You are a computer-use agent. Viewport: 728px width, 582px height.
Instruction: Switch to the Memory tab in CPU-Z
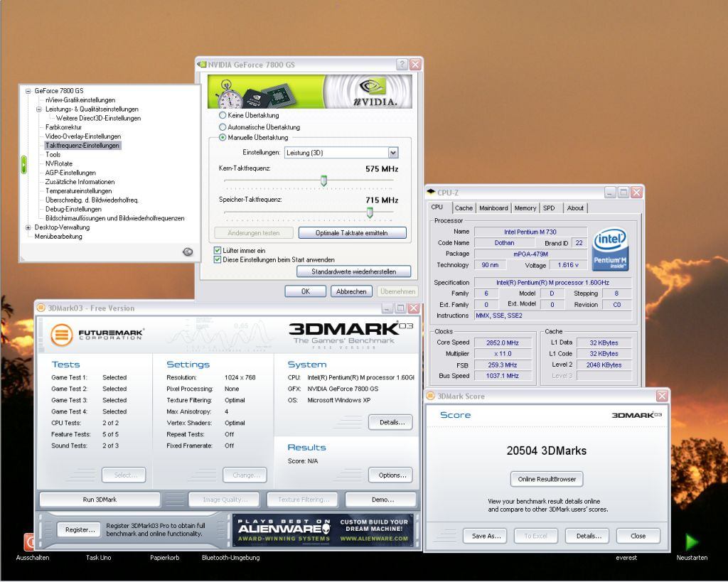pos(525,208)
